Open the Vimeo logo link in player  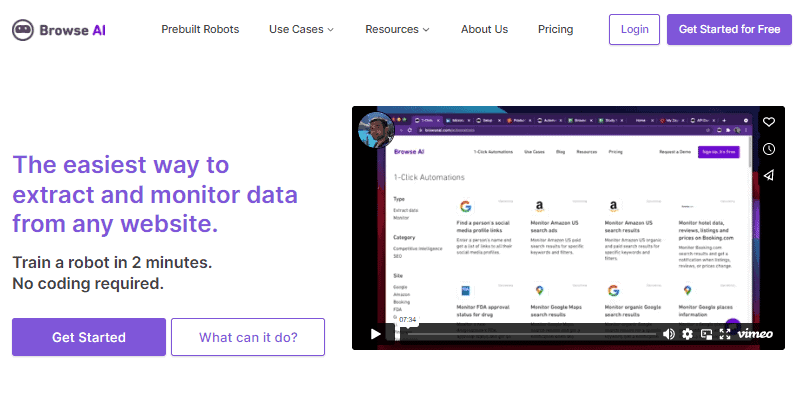[x=755, y=334]
